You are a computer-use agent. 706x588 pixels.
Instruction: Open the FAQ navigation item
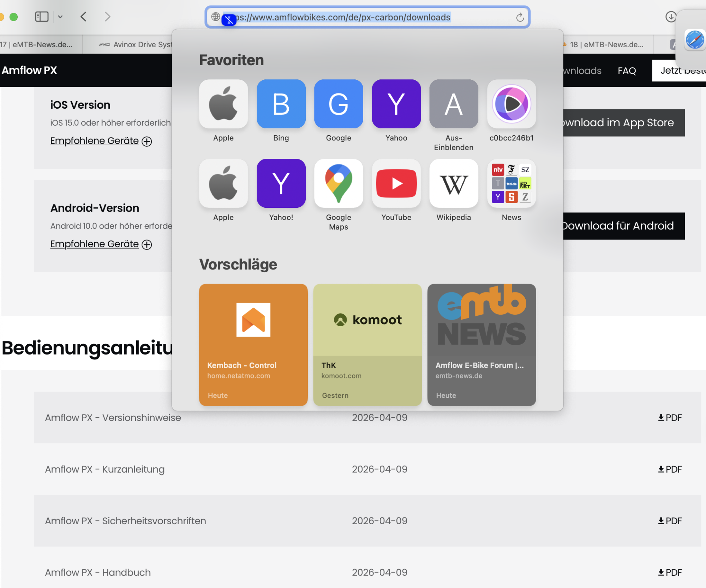[x=627, y=71]
